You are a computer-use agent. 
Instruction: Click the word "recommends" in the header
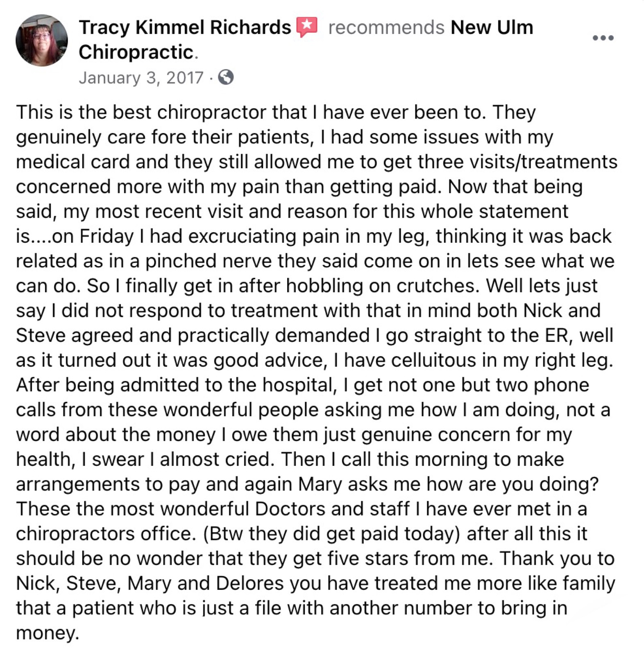386,27
